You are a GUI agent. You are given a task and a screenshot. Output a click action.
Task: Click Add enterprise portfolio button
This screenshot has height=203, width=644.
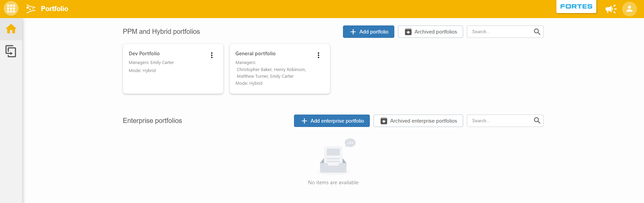click(x=332, y=121)
